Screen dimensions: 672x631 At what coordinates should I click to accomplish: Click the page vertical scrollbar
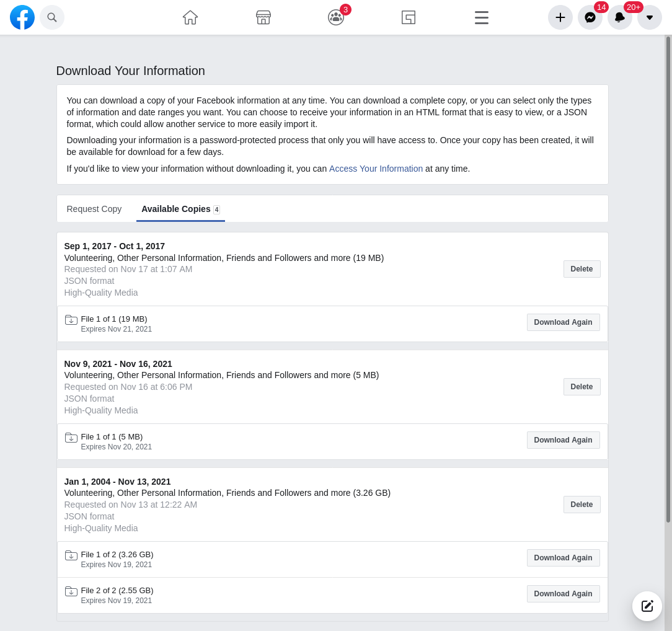tap(668, 279)
